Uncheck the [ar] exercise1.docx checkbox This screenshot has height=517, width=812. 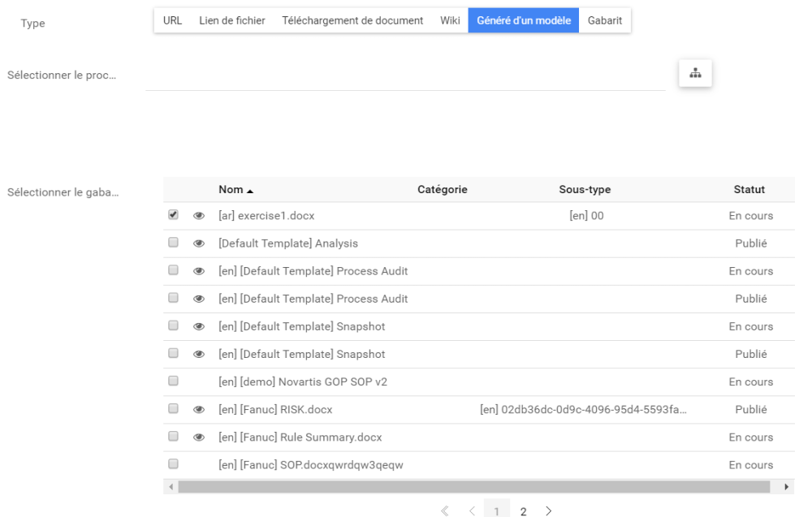pos(173,216)
